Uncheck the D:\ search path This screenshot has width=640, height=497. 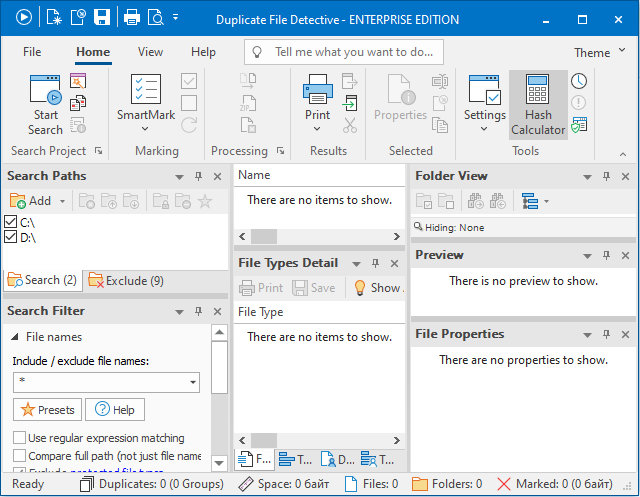pyautogui.click(x=11, y=237)
